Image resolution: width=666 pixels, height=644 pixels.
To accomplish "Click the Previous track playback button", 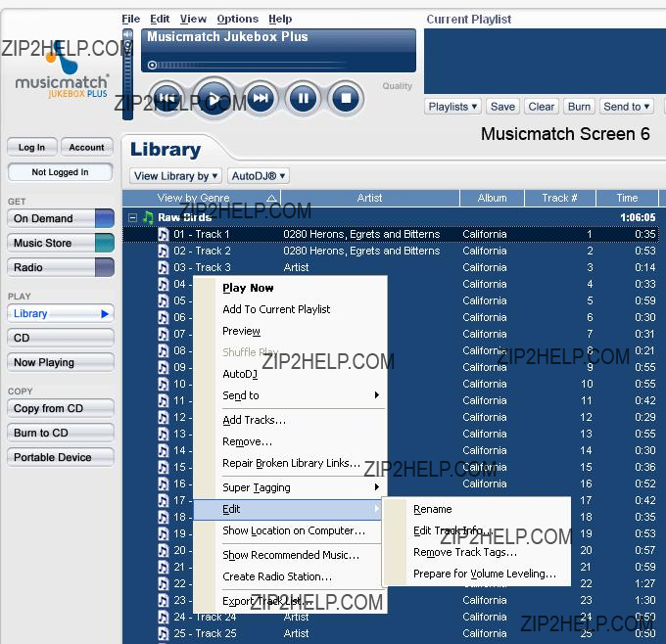I will [x=166, y=99].
